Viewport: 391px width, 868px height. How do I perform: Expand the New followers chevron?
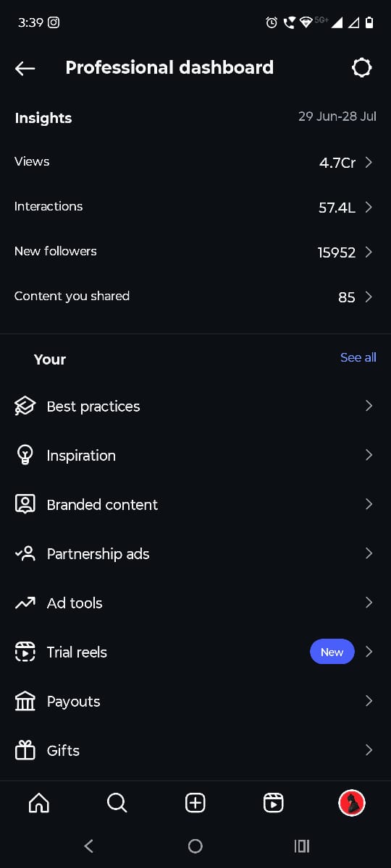pyautogui.click(x=369, y=252)
